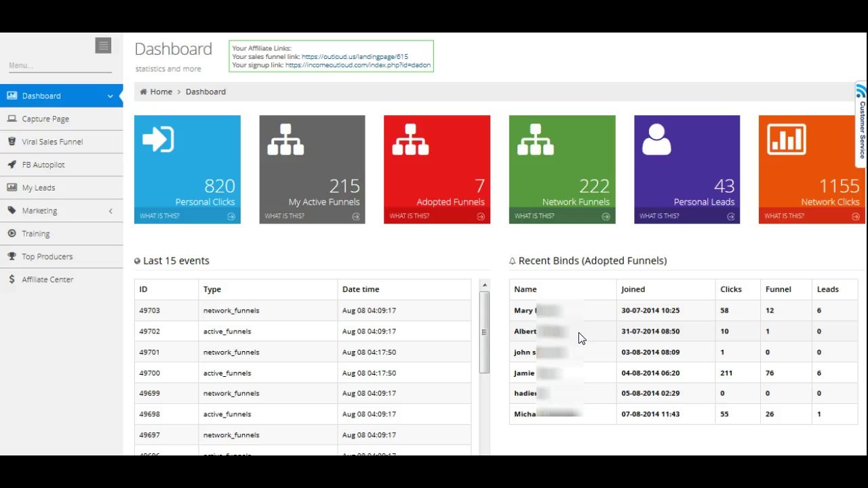Select event ID 49703
Image resolution: width=868 pixels, height=488 pixels.
pyautogui.click(x=149, y=310)
